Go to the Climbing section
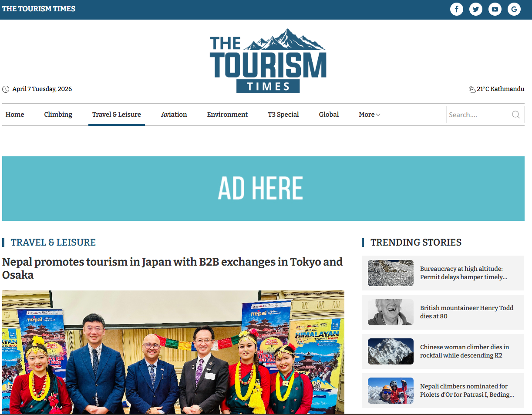 58,115
